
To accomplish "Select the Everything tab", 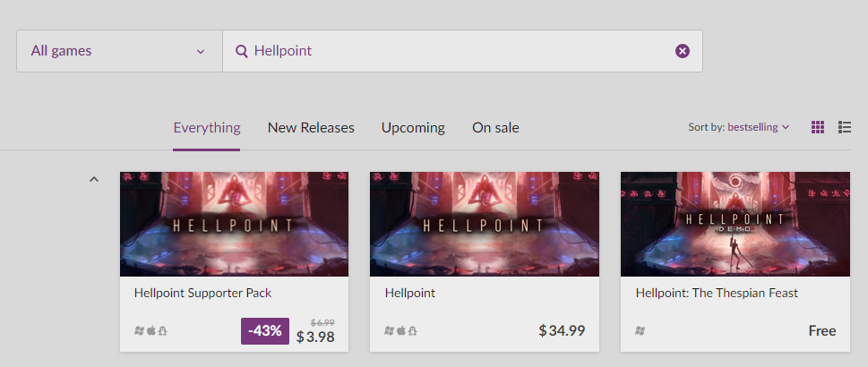I will 207,127.
